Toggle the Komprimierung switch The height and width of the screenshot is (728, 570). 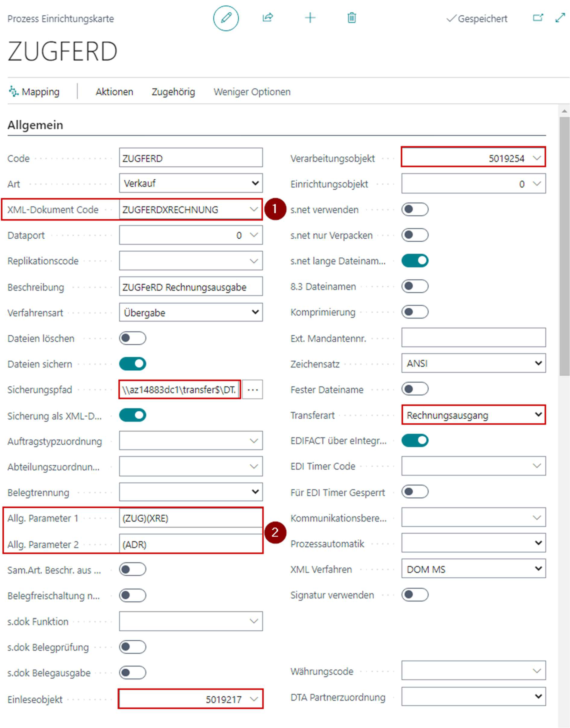(415, 312)
